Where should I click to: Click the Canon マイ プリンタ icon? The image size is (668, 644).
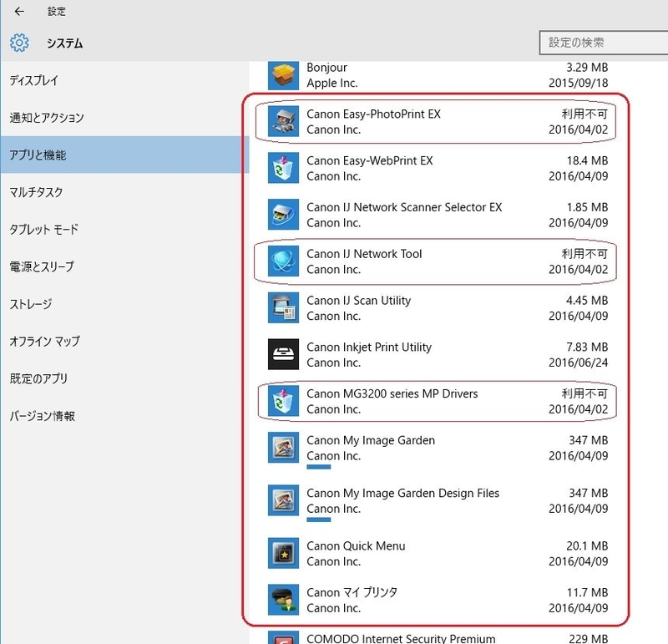coord(283,600)
